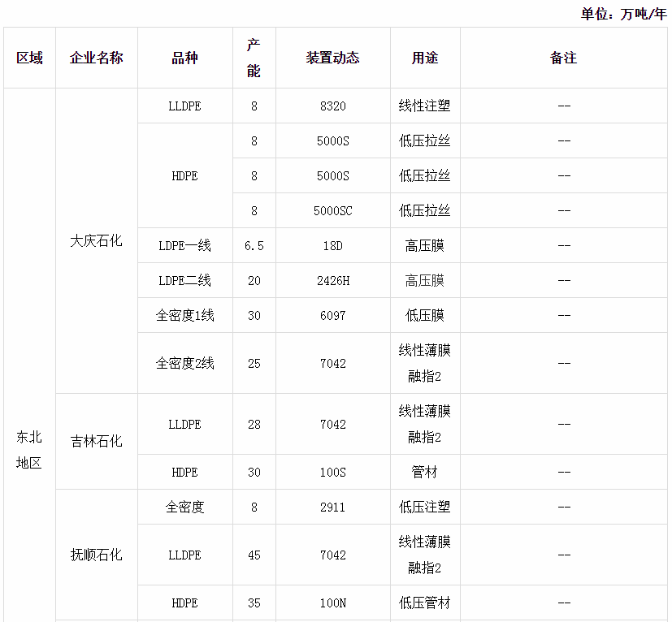Image resolution: width=672 pixels, height=622 pixels.
Task: Click the 18D device status cell
Action: 332,245
